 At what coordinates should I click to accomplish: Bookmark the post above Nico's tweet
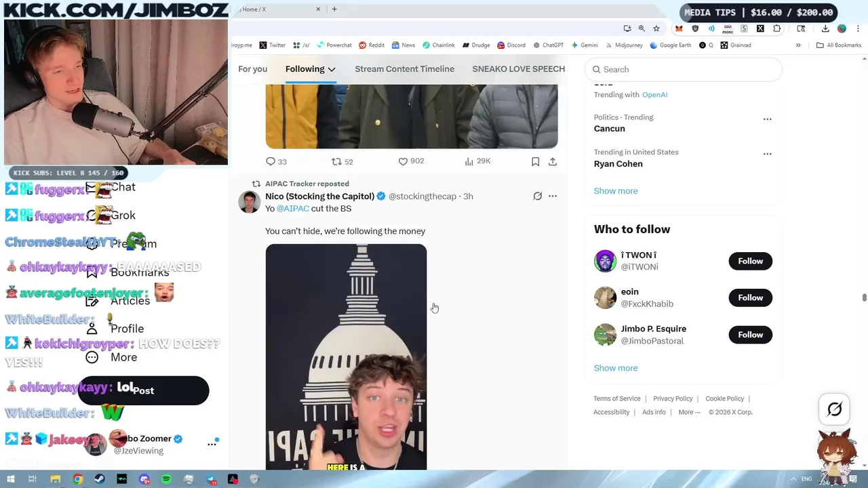535,161
